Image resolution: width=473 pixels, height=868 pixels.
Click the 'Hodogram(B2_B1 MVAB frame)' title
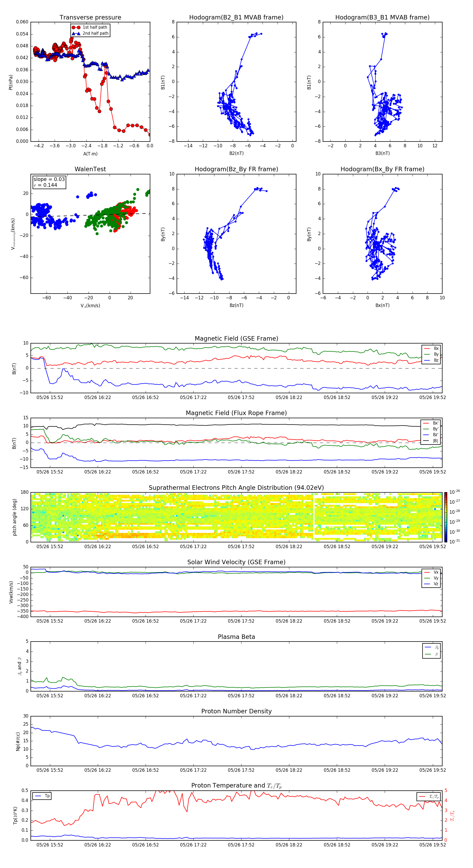coord(236,18)
